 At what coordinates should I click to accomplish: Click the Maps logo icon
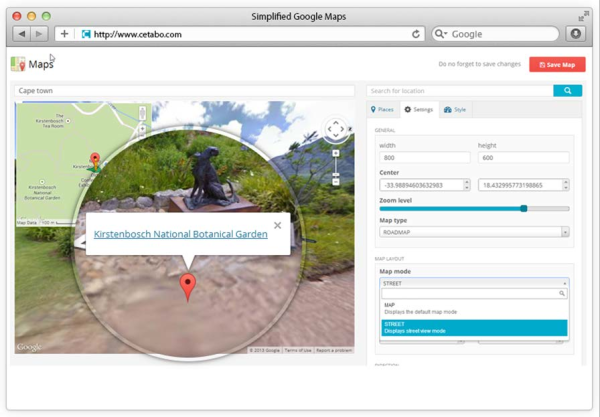point(18,64)
